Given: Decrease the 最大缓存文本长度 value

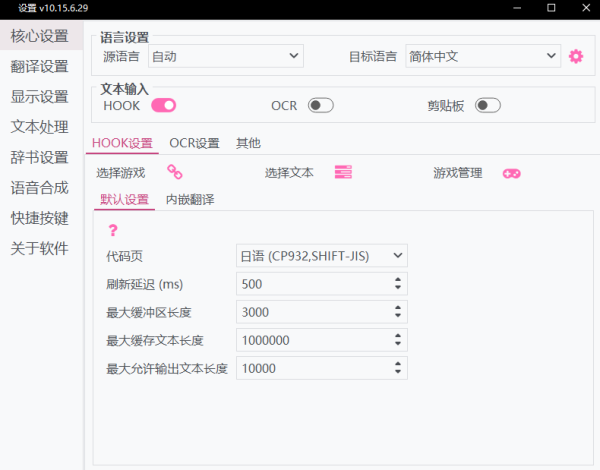Looking at the screenshot, I should [x=398, y=344].
